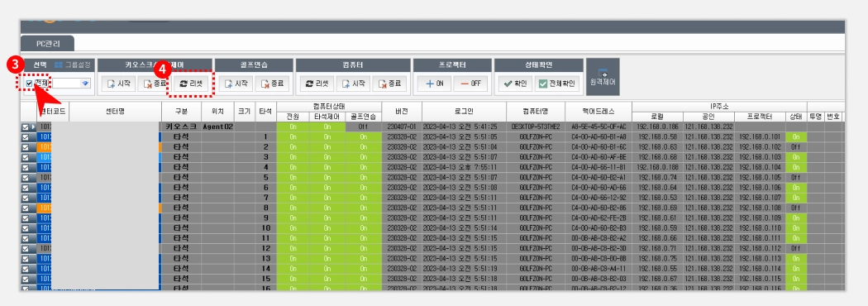Click the 전원 column header
Image resolution: width=868 pixels, height=306 pixels.
tap(293, 117)
